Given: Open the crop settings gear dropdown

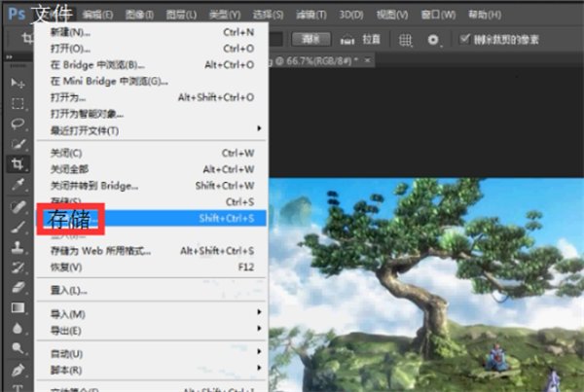Looking at the screenshot, I should (x=435, y=39).
